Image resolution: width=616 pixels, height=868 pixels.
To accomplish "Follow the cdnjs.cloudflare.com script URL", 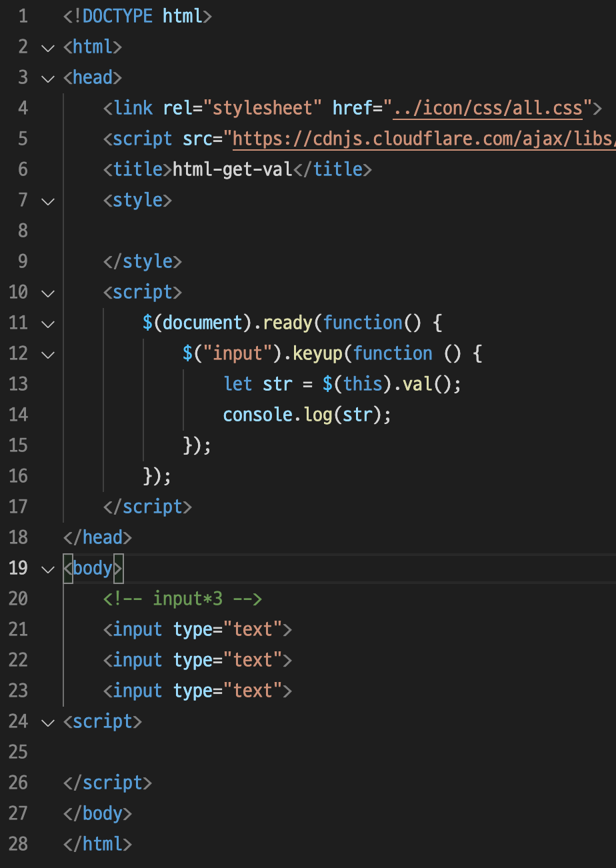I will tap(424, 139).
